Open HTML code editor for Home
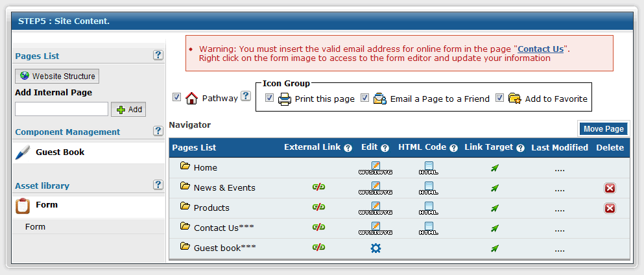Image resolution: width=644 pixels, height=275 pixels. (429, 168)
